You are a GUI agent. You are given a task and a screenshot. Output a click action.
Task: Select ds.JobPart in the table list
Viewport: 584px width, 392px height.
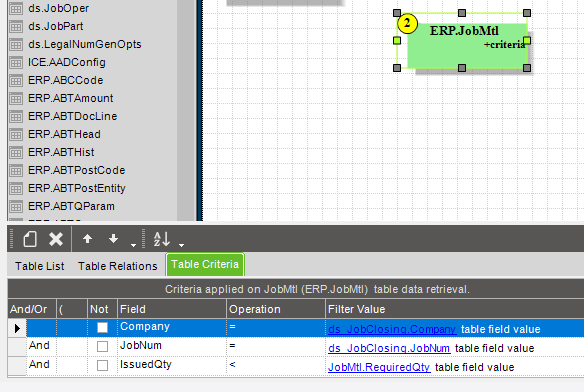tap(56, 26)
